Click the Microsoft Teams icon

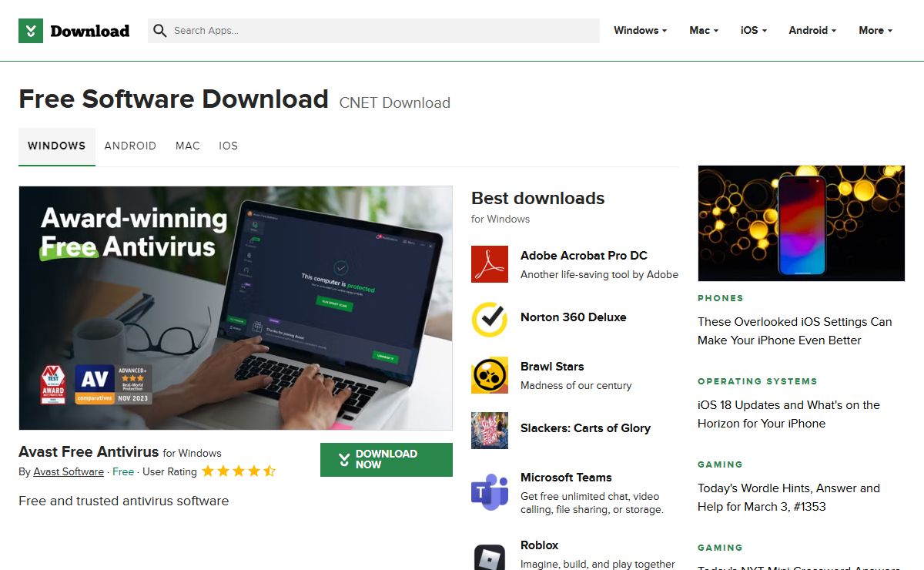pyautogui.click(x=490, y=492)
